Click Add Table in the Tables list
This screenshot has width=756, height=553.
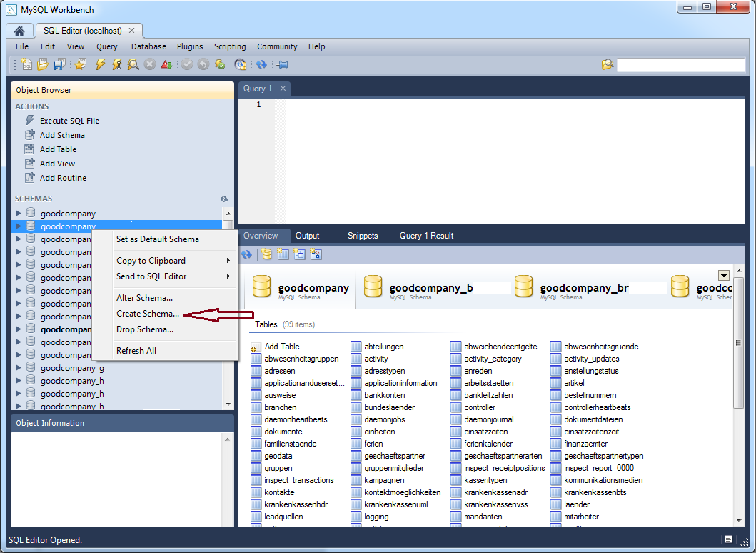[276, 347]
